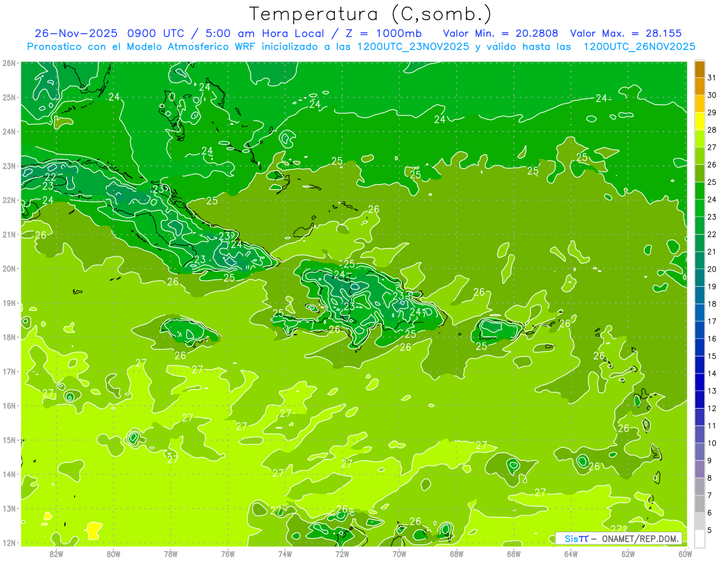Click the legend value '5' on the color bar

click(x=710, y=530)
